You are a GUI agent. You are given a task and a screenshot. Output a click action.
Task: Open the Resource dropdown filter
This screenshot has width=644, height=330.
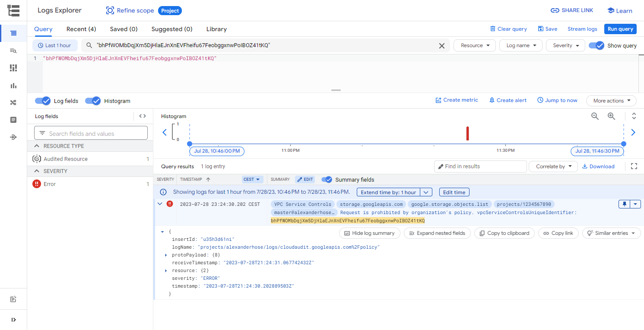coord(475,45)
